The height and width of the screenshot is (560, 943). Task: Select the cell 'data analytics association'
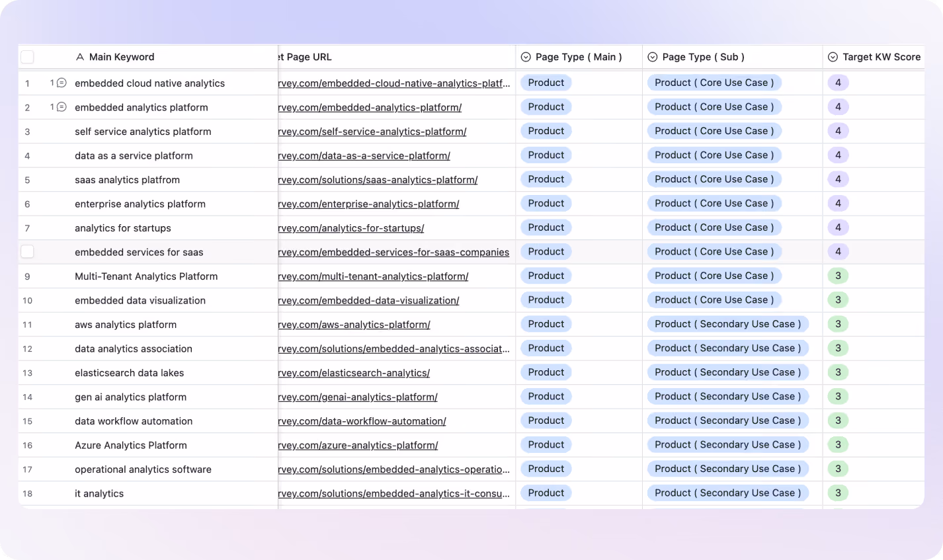click(134, 348)
